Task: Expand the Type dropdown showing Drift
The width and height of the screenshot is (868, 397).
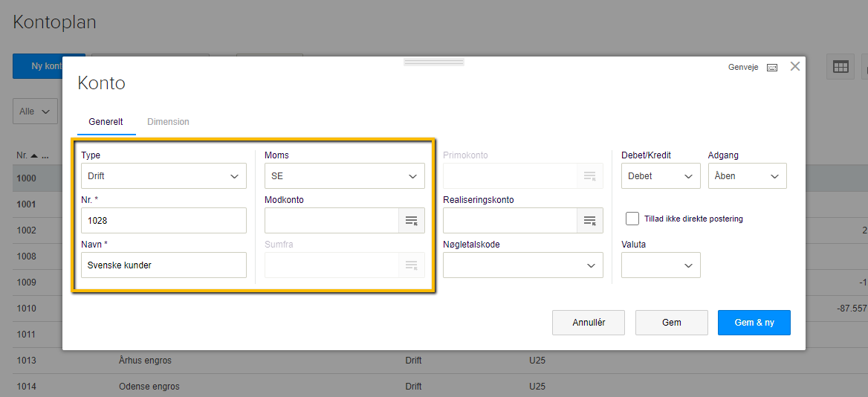Action: [x=163, y=176]
